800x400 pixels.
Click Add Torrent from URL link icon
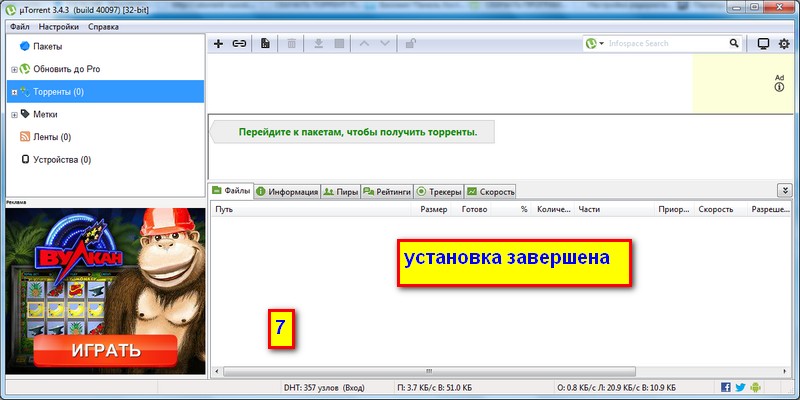(x=239, y=44)
